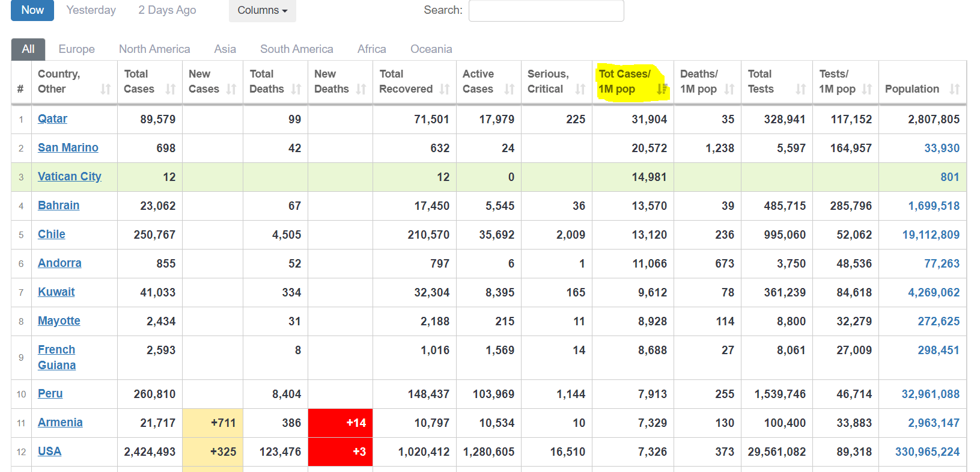Select the Asia tab
Screen dimensions: 980x472
tap(225, 49)
